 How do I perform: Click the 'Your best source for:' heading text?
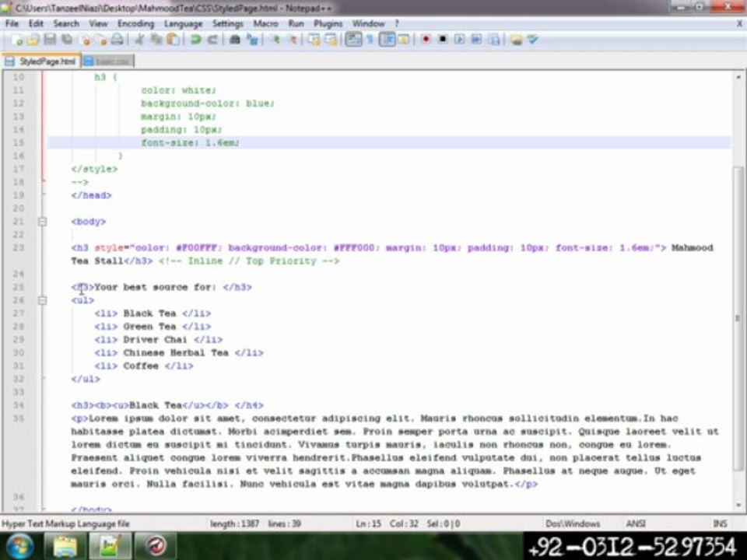pos(156,287)
